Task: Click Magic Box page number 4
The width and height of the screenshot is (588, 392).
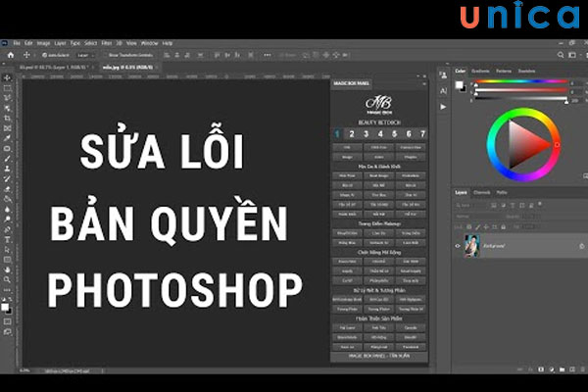Action: pos(380,134)
